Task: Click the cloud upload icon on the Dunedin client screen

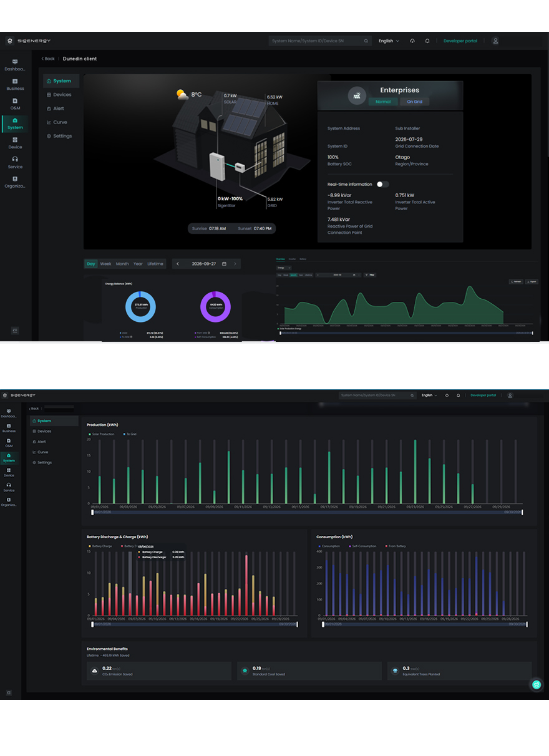Action: [412, 41]
